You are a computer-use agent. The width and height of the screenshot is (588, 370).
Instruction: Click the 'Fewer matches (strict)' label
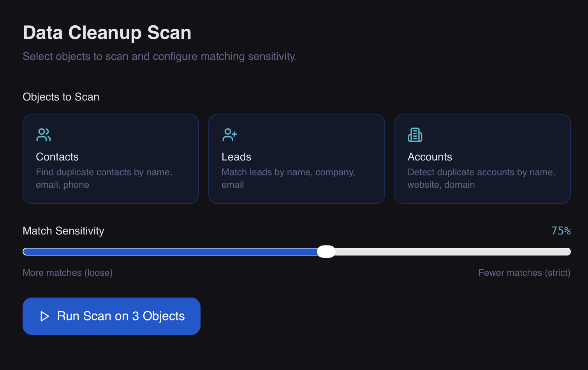(524, 273)
